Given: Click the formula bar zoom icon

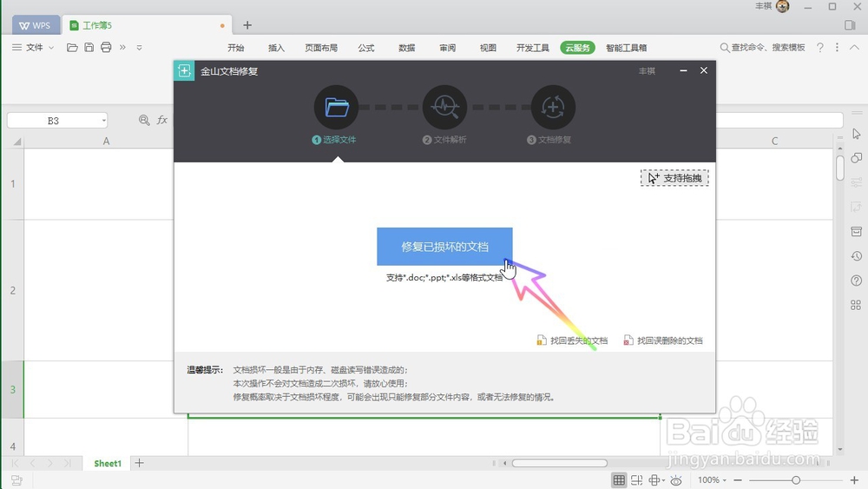Looking at the screenshot, I should tap(144, 120).
